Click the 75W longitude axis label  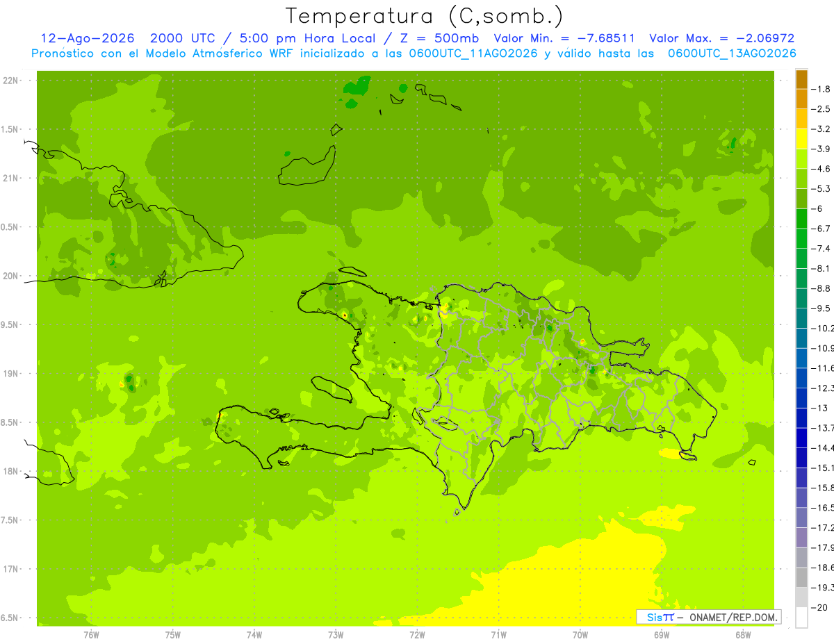(172, 634)
